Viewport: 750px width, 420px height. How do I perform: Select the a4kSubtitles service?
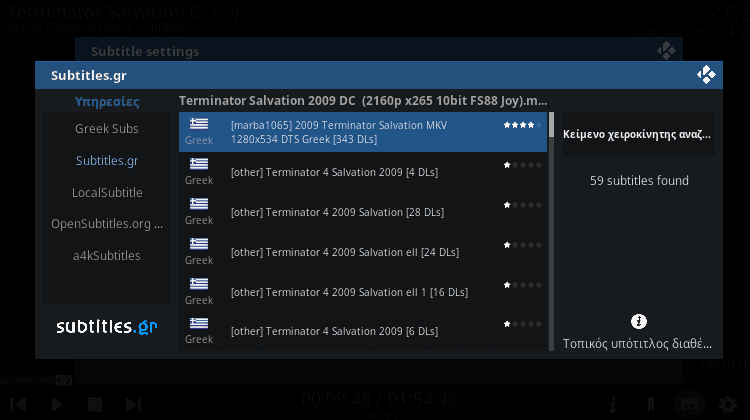click(x=107, y=255)
